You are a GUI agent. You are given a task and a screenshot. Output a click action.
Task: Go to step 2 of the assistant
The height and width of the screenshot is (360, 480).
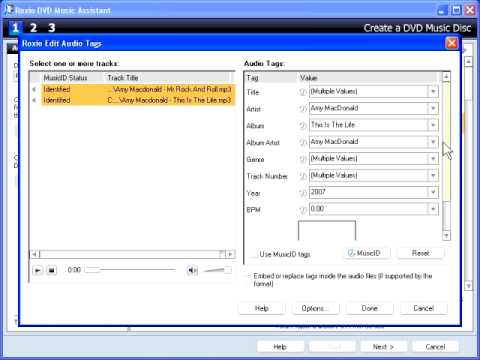[x=33, y=28]
